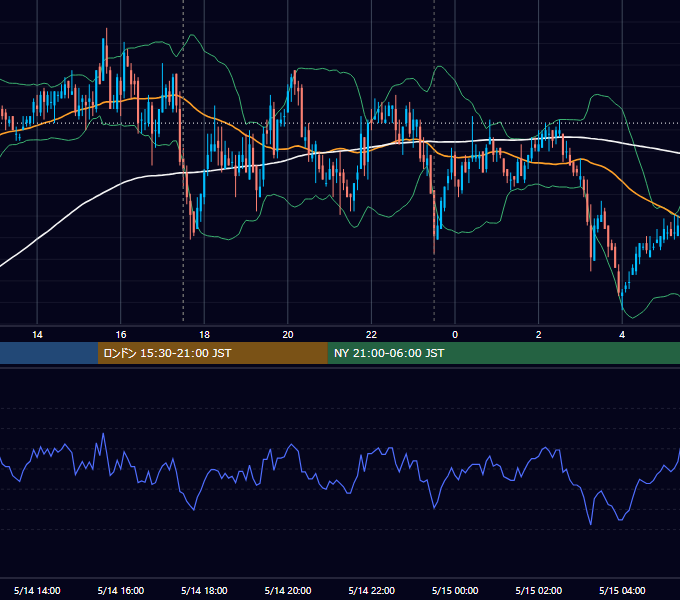Click the 5/15 04:00 time label
680x600 pixels.
point(622,590)
